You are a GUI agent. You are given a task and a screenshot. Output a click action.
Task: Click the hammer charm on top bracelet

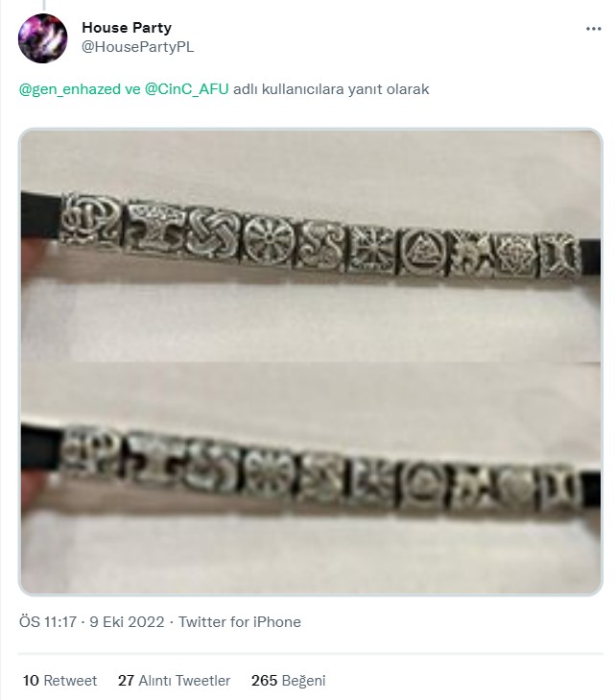[x=155, y=228]
